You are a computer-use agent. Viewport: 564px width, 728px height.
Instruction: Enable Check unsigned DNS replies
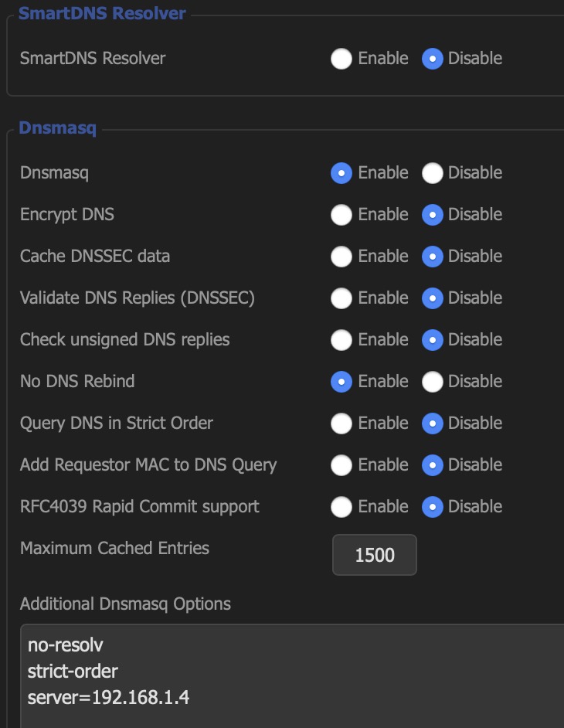pyautogui.click(x=341, y=340)
